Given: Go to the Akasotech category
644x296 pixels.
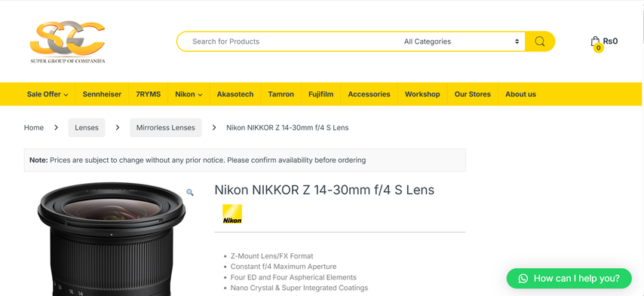Looking at the screenshot, I should pos(235,94).
